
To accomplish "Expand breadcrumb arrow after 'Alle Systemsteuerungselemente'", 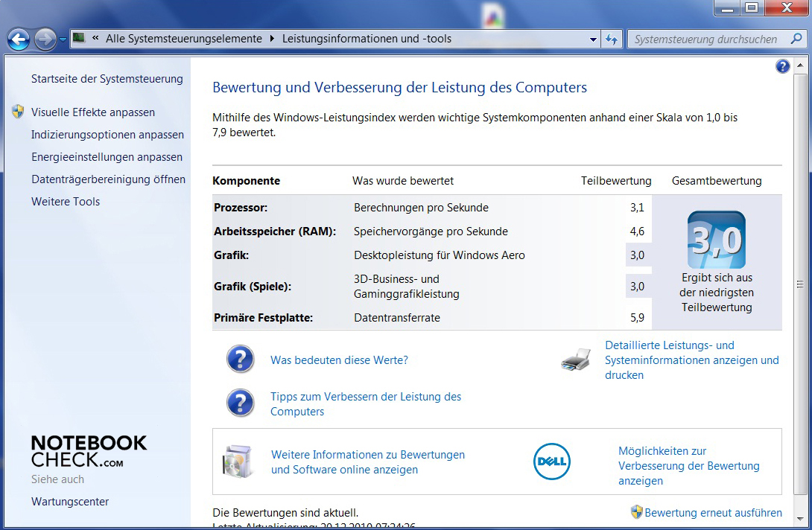I will pos(272,39).
